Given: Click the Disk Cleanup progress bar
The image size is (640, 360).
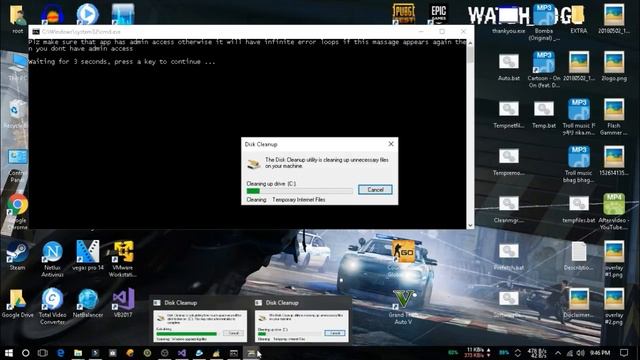Looking at the screenshot, I should click(300, 191).
